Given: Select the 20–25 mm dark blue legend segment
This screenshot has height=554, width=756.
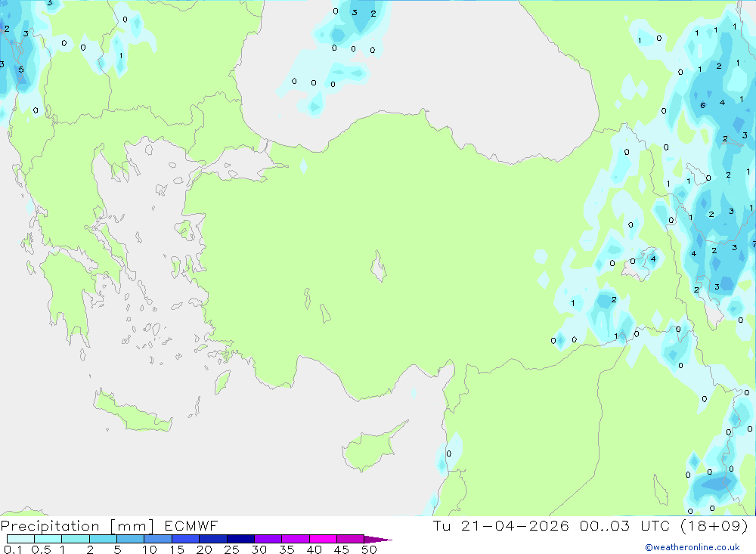Looking at the screenshot, I should tap(212, 539).
